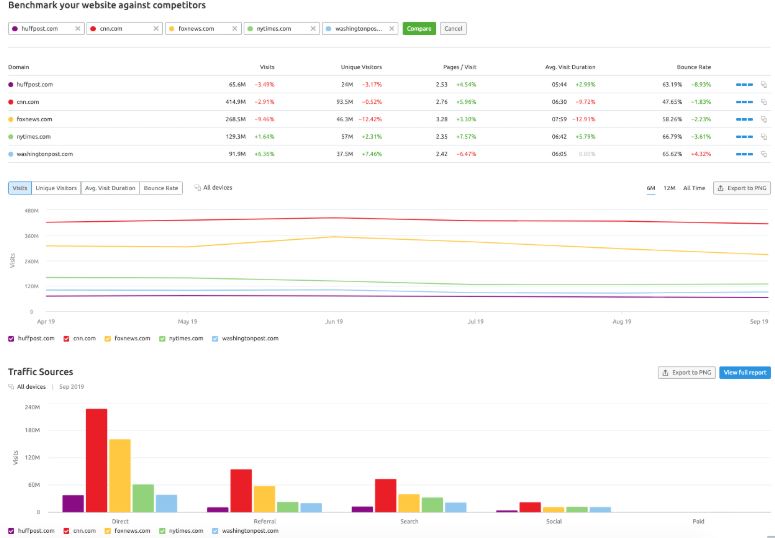Click the Bounce Rate column header
Image resolution: width=775 pixels, height=538 pixels.
694,67
